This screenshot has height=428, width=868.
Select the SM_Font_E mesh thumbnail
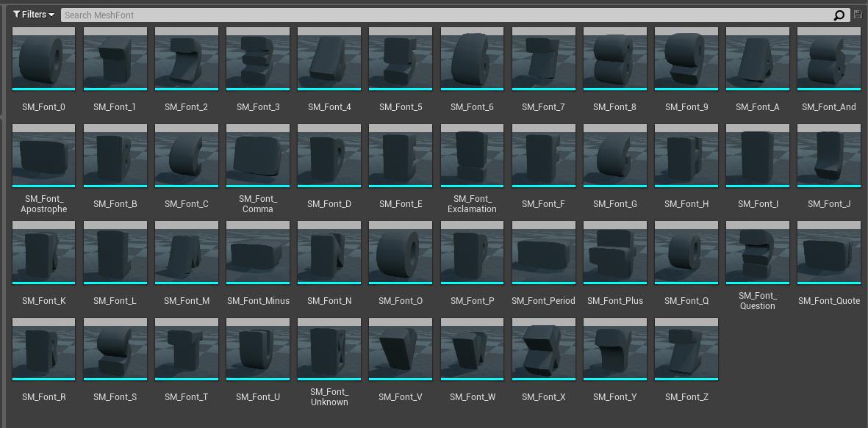[401, 156]
